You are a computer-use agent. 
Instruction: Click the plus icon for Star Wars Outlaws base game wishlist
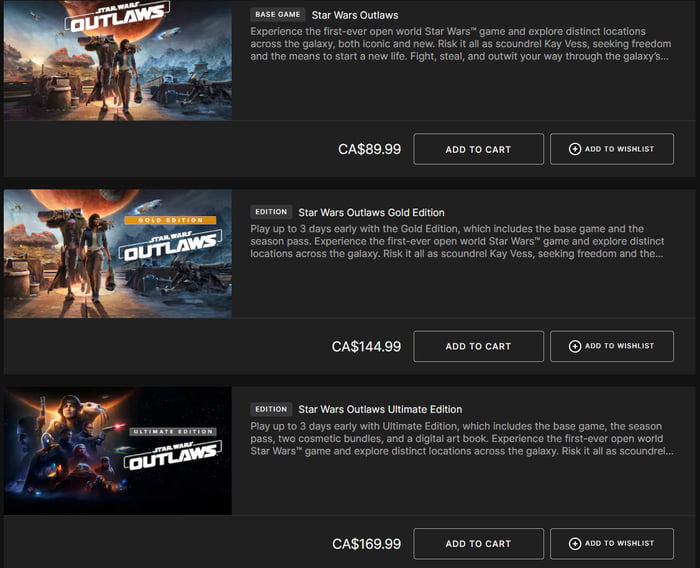tap(575, 149)
